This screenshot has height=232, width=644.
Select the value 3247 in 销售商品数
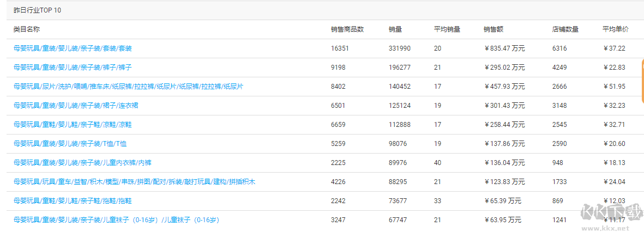339,220
